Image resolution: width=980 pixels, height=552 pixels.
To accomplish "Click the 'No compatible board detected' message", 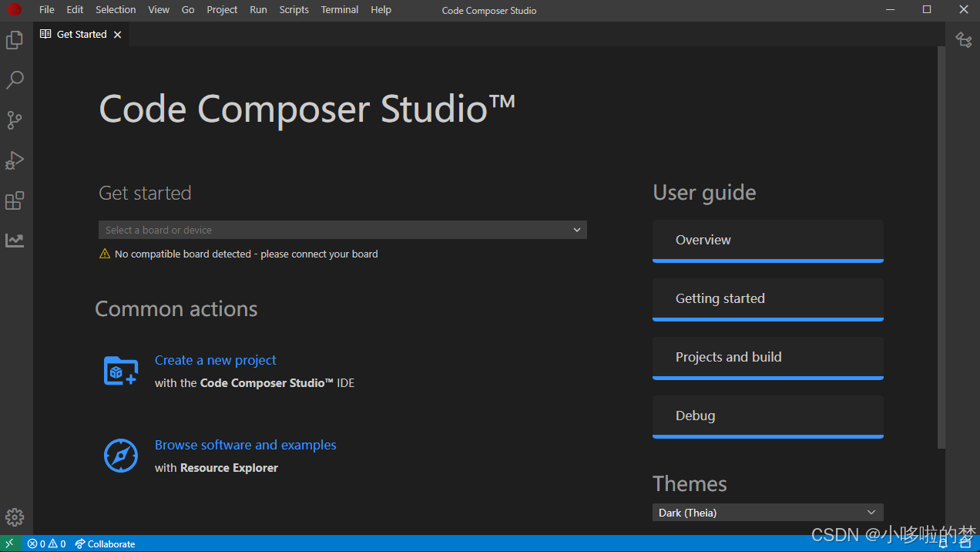I will [246, 254].
